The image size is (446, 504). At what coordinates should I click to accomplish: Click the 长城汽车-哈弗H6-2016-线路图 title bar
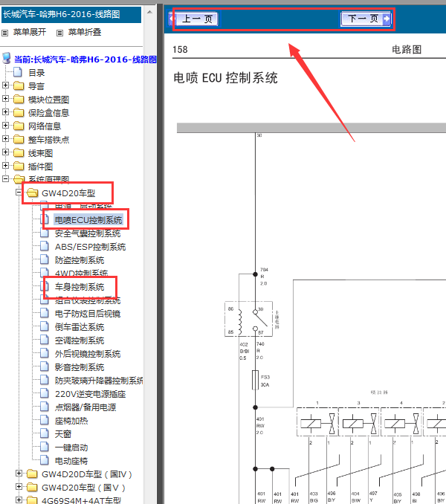point(71,14)
